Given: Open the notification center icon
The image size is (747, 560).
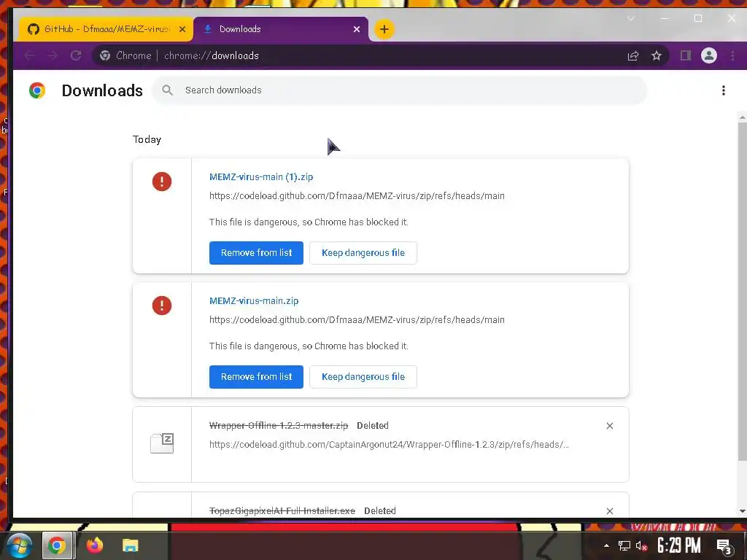Looking at the screenshot, I should click(724, 547).
